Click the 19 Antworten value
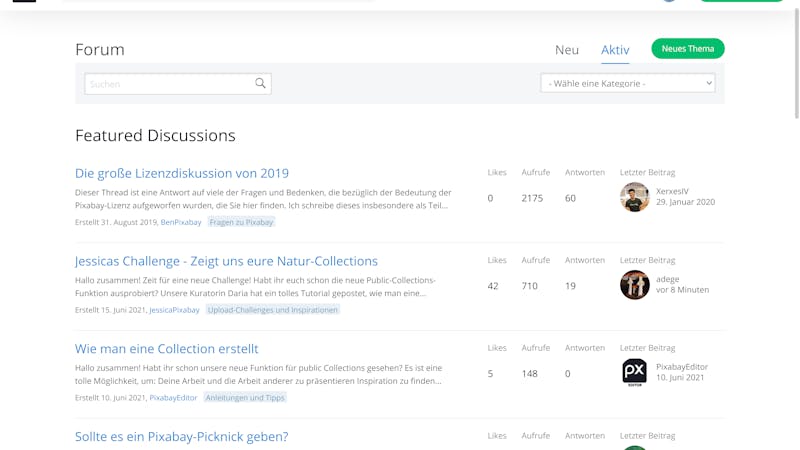The height and width of the screenshot is (450, 800). coord(570,286)
